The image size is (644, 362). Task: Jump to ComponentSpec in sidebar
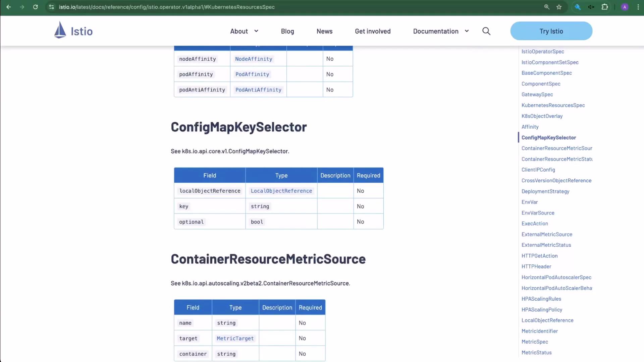(x=541, y=84)
